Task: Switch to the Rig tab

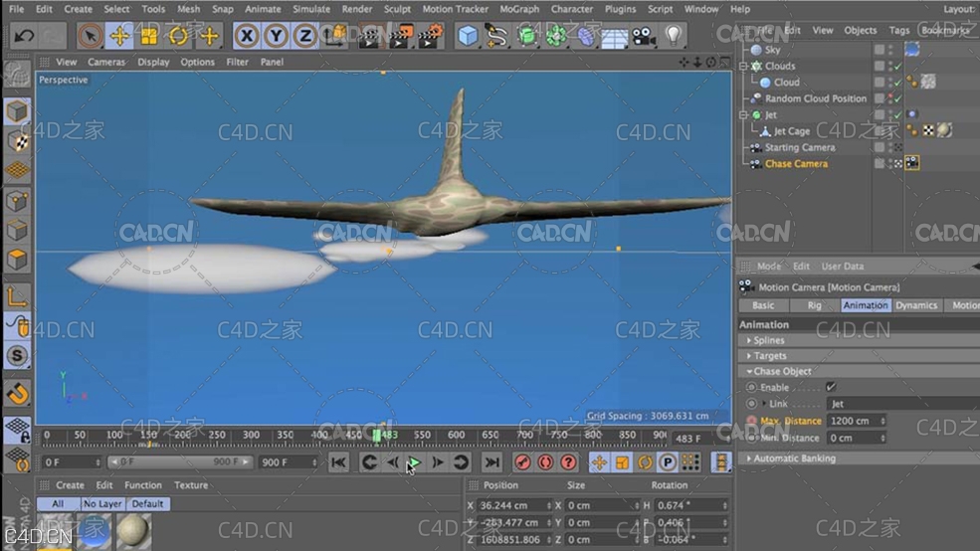Action: point(814,305)
